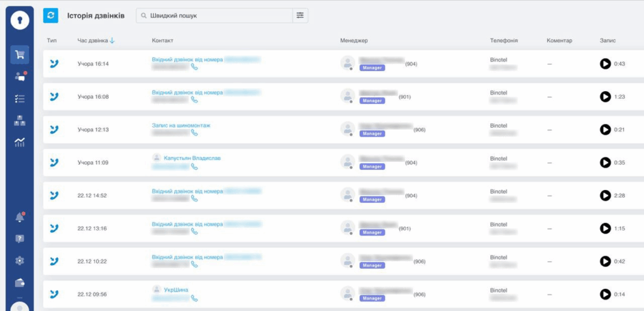The width and height of the screenshot is (644, 311).
Task: Open the shopping cart sidebar section
Action: point(19,55)
